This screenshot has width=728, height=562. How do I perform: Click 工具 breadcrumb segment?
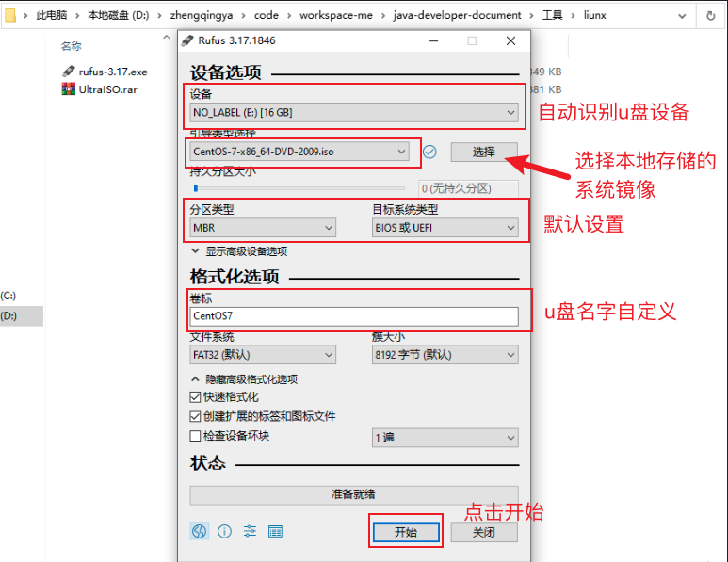[553, 15]
